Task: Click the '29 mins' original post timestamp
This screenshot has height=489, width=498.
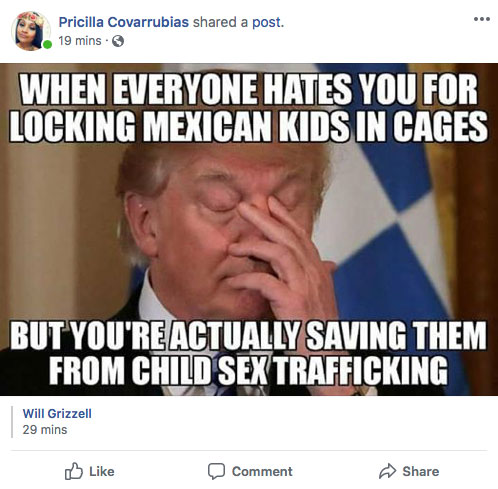Action: [45, 430]
